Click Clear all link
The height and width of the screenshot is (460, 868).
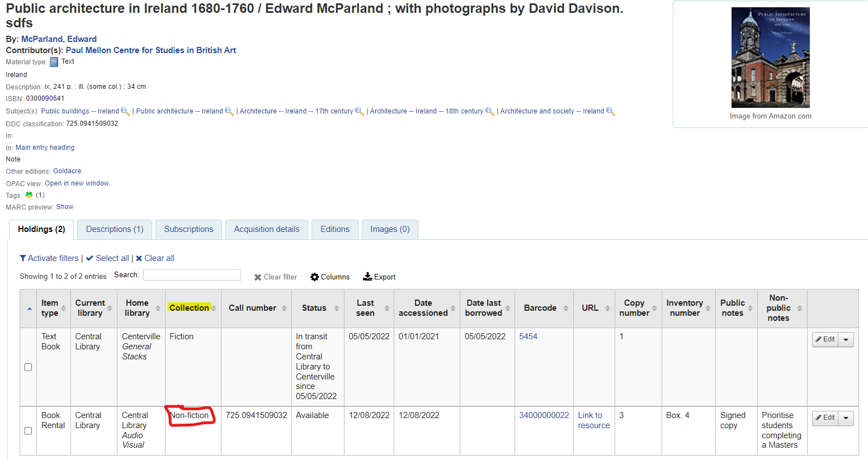pyautogui.click(x=155, y=258)
